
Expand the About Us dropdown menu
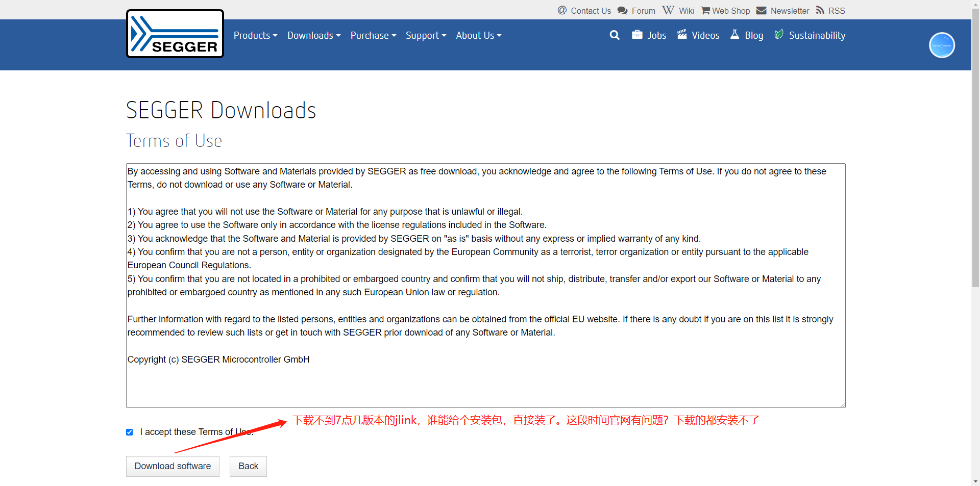point(479,35)
